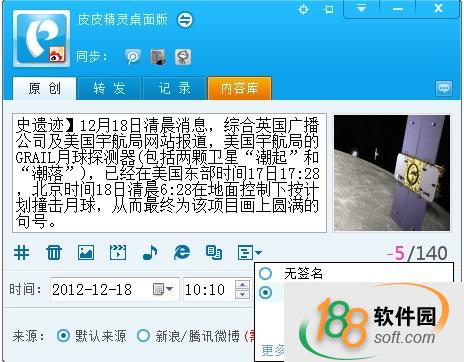This screenshot has width=464, height=362.
Task: Open the feedback chat bubble icon
Action: click(x=444, y=88)
